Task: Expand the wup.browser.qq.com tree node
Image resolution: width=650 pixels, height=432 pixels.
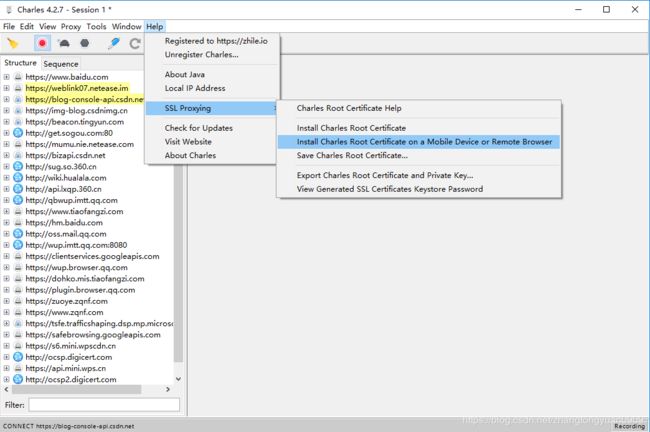Action: [x=7, y=267]
